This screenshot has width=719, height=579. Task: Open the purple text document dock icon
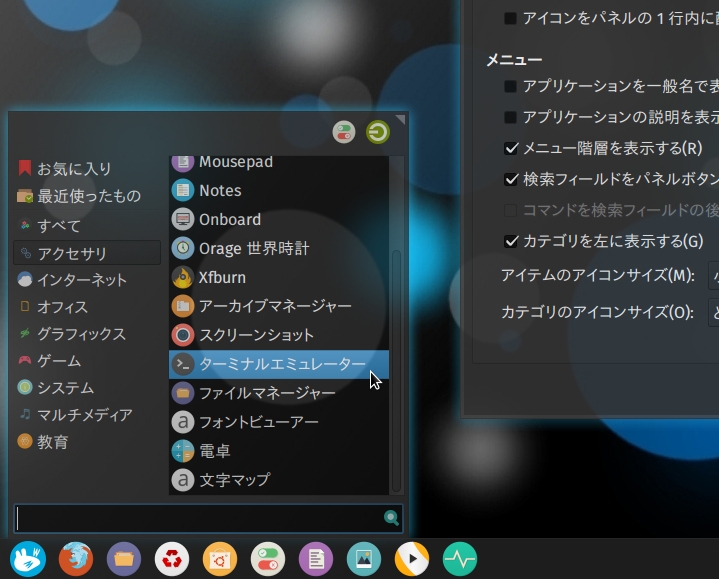(316, 559)
